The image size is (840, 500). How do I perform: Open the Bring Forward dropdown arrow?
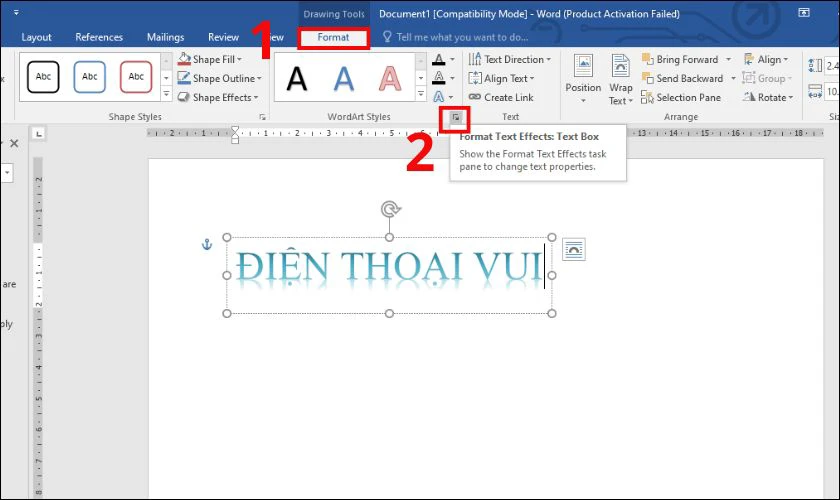pos(729,59)
